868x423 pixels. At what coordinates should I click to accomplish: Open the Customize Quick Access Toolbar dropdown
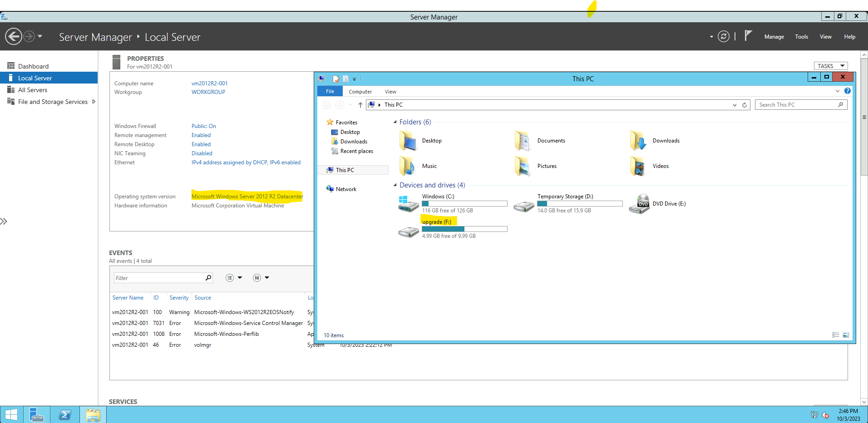(354, 79)
